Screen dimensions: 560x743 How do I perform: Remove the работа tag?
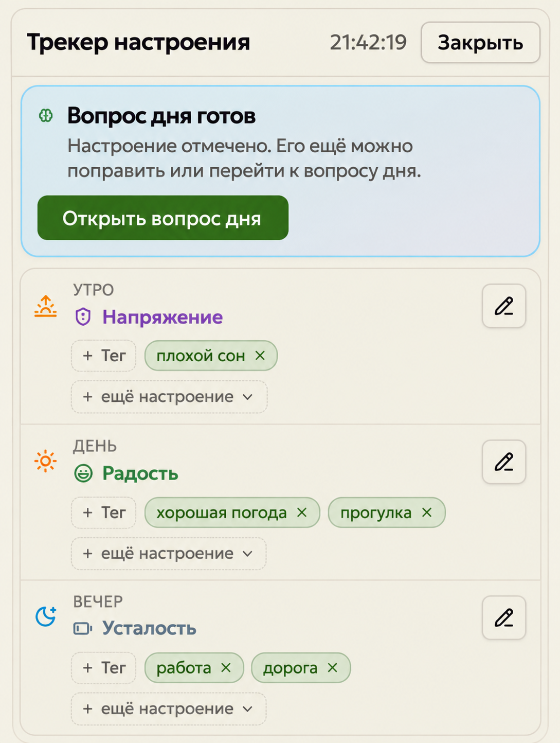(x=226, y=668)
